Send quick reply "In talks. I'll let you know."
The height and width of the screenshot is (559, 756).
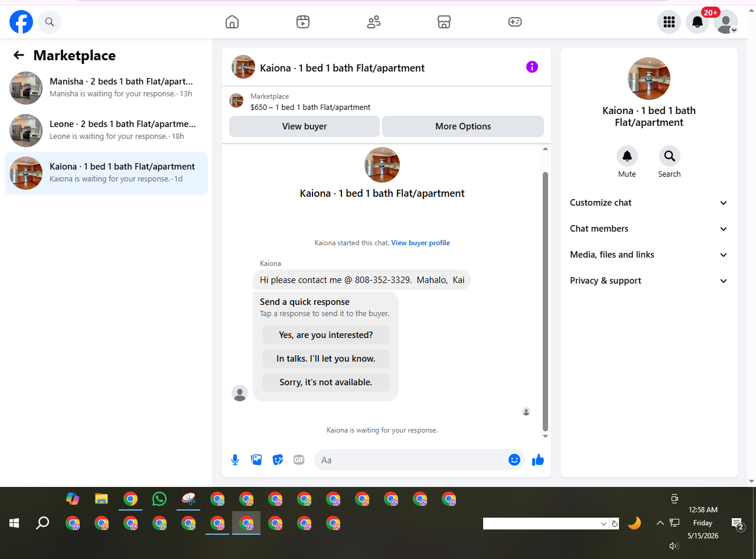point(326,359)
